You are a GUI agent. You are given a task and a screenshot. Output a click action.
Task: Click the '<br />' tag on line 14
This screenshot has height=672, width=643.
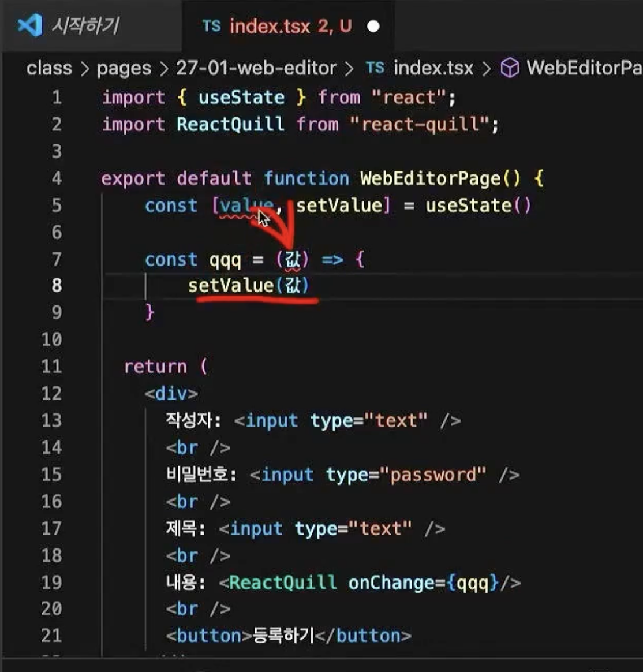(199, 448)
